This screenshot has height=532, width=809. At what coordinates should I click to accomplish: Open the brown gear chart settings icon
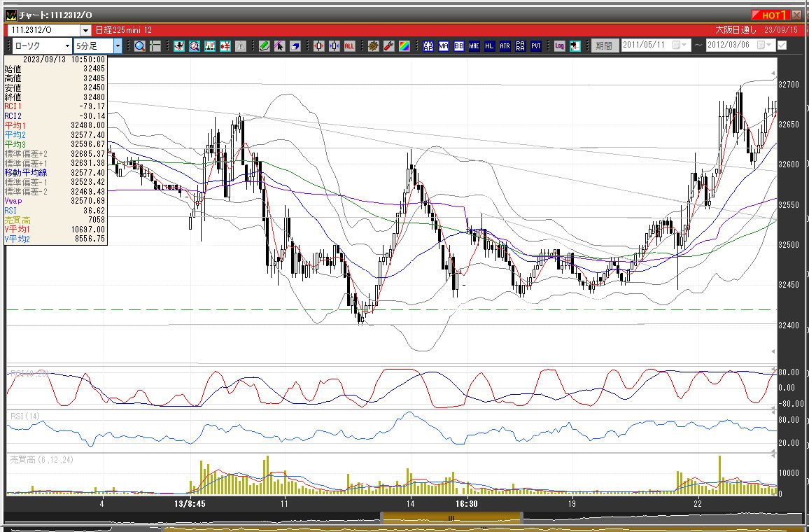click(x=374, y=46)
